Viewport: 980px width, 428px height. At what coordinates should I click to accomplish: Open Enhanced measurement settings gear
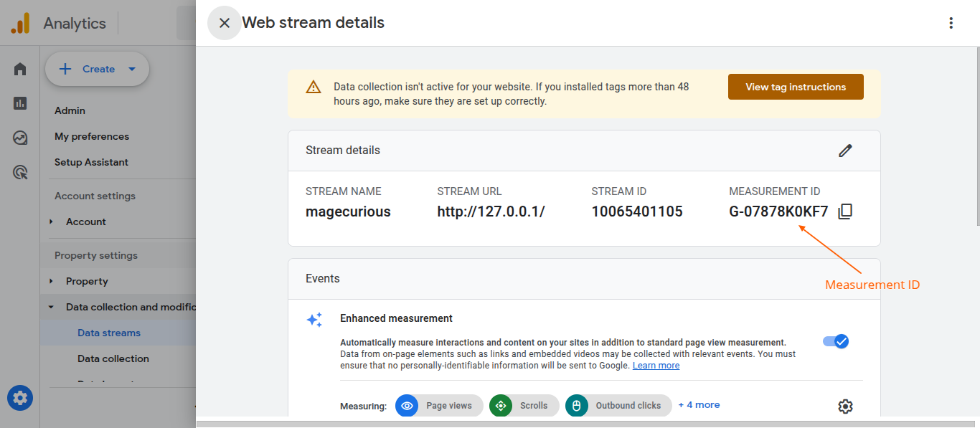845,406
